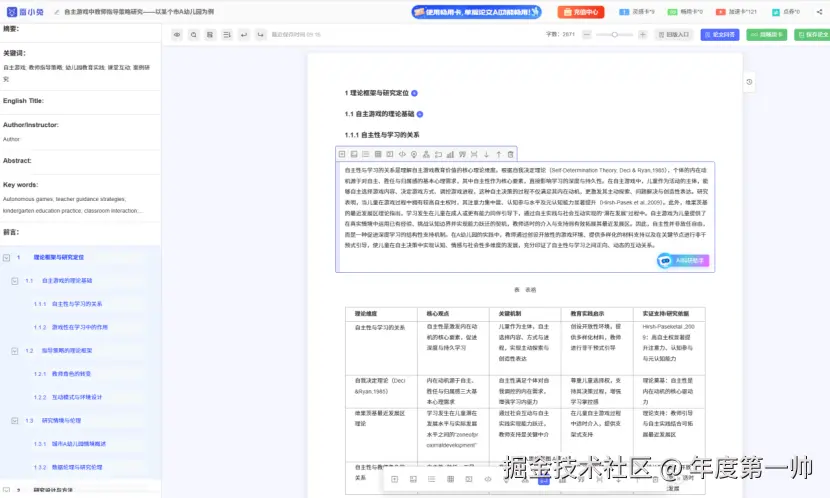Select outline item 1.3.1 in the sidebar
This screenshot has width=830, height=498.
(x=69, y=443)
